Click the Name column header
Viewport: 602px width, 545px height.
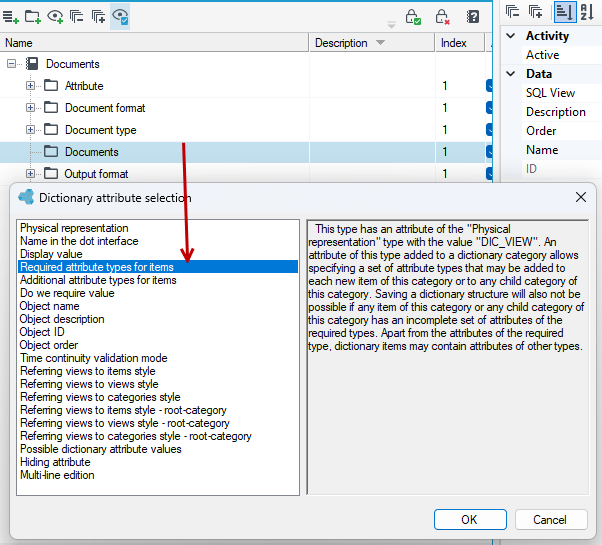click(x=154, y=43)
